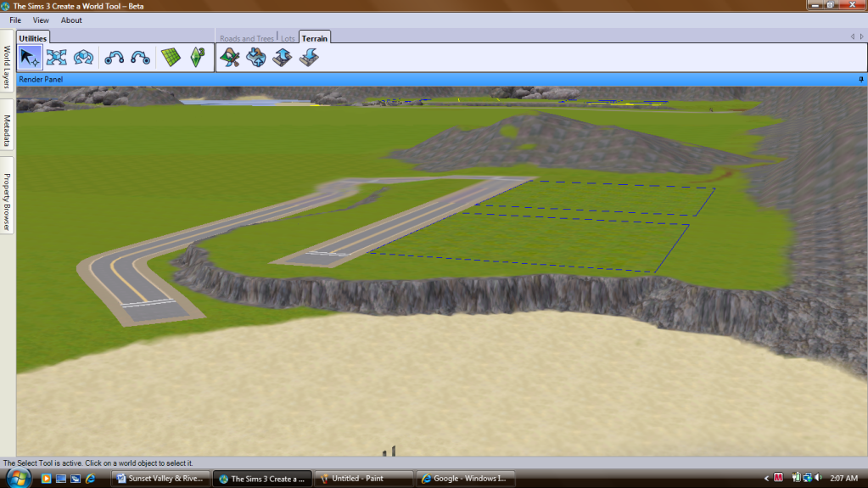Activate the Rotate object tool
Viewport: 868px width, 488px height.
coord(83,58)
